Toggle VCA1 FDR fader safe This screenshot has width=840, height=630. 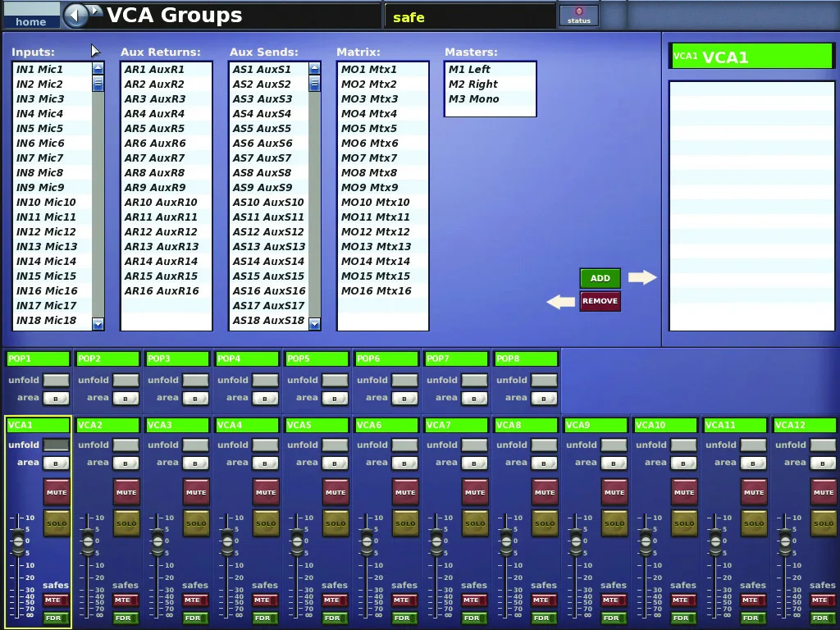tap(56, 619)
